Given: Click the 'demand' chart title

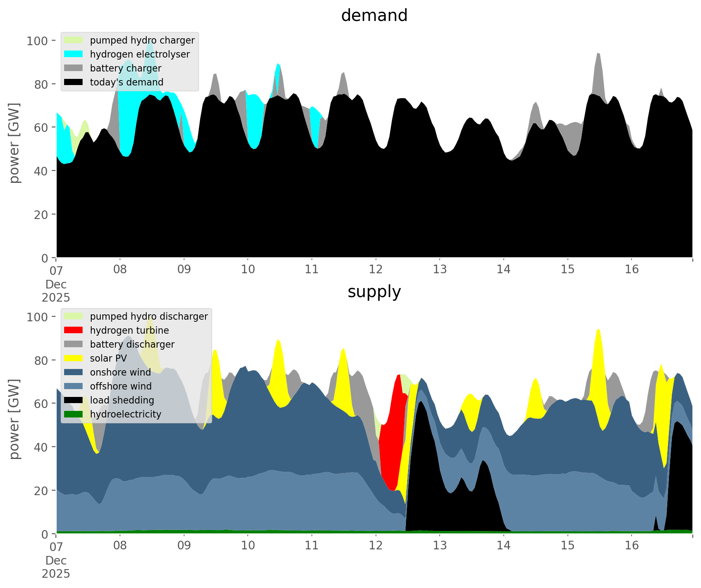Looking at the screenshot, I should 374,16.
